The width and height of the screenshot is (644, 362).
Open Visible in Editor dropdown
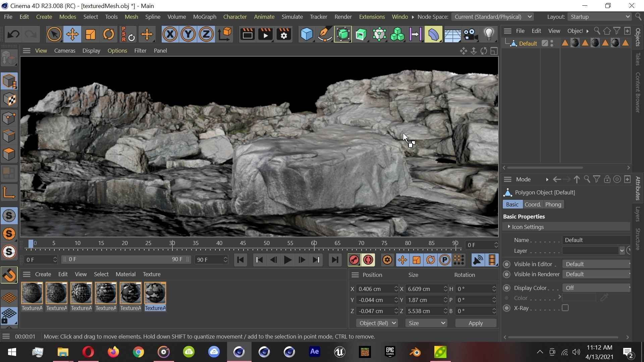coord(597,264)
